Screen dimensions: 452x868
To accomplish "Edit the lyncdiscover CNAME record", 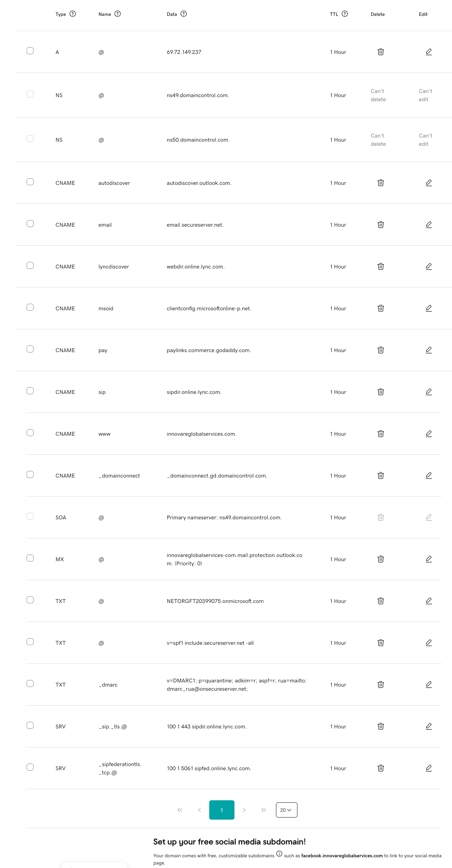I will pyautogui.click(x=428, y=266).
